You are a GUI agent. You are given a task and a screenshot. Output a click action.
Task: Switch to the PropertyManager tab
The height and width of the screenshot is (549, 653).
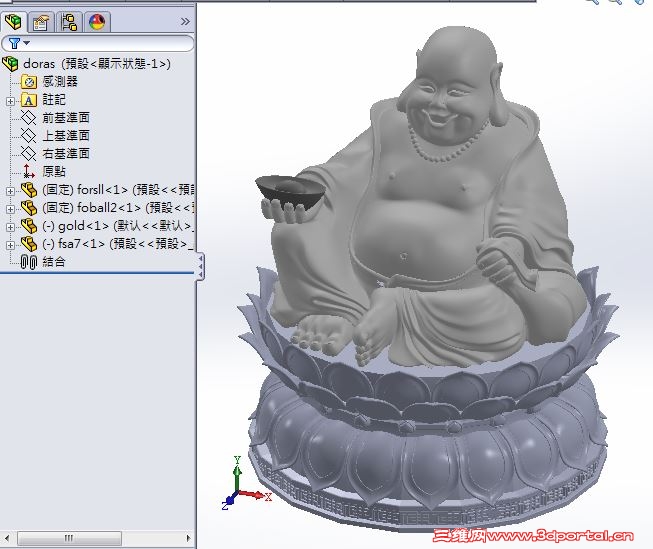click(x=41, y=22)
